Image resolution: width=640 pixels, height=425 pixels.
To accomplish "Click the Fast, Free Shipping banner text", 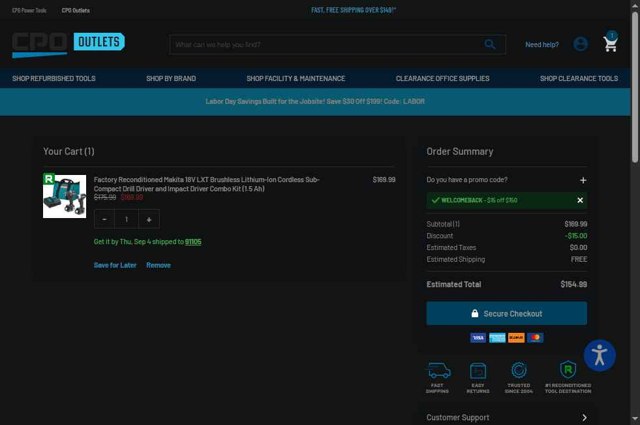I will (353, 10).
